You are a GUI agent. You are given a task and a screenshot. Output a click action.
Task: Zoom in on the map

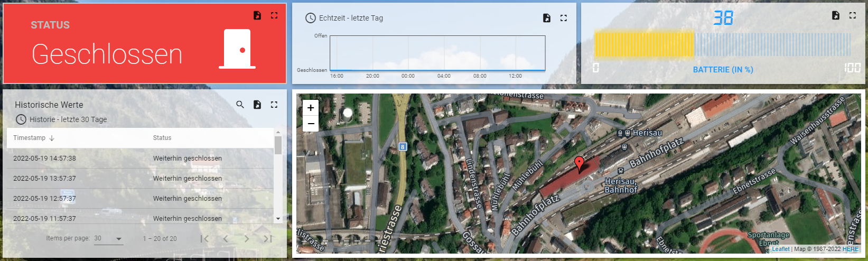click(311, 108)
